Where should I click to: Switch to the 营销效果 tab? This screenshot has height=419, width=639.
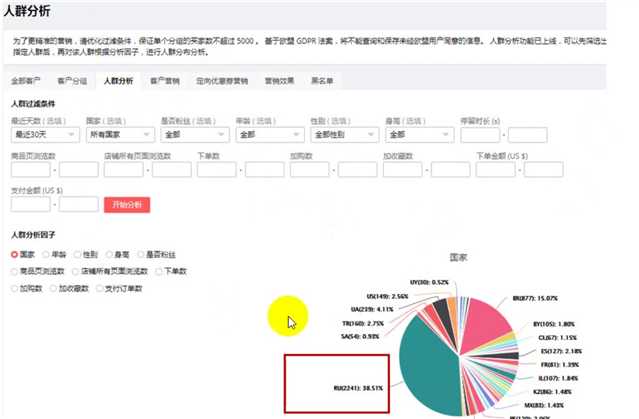280,81
